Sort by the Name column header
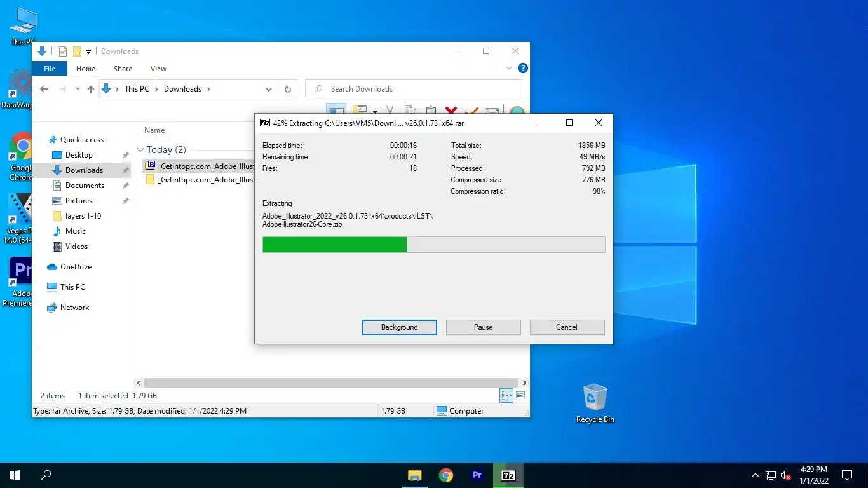This screenshot has height=488, width=868. click(x=154, y=130)
